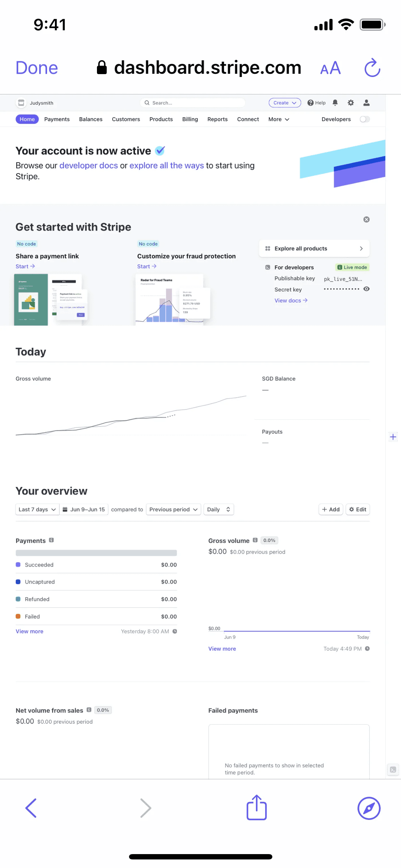This screenshot has width=401, height=868.
Task: Dismiss the Get started with Stripe panel
Action: tap(366, 219)
